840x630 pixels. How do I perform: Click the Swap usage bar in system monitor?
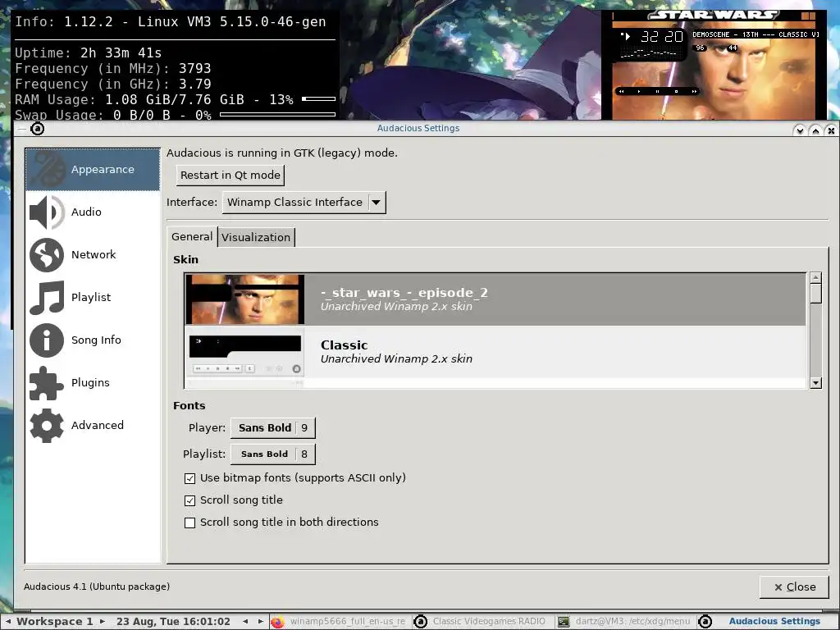pyautogui.click(x=277, y=114)
